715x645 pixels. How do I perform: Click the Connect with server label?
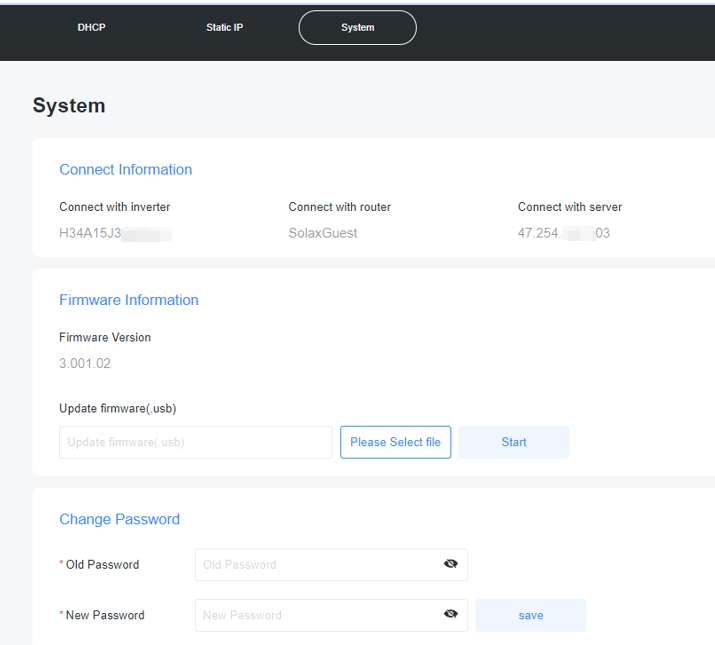click(569, 207)
